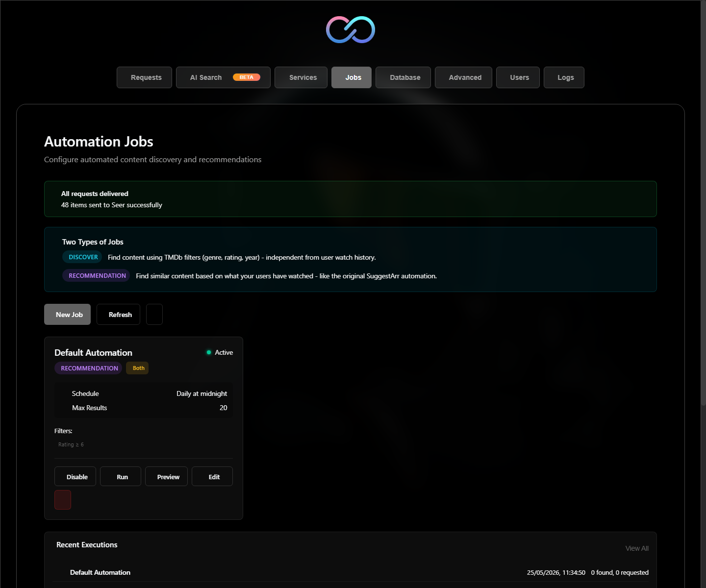
Task: Preview the Default Automation job
Action: click(x=166, y=477)
